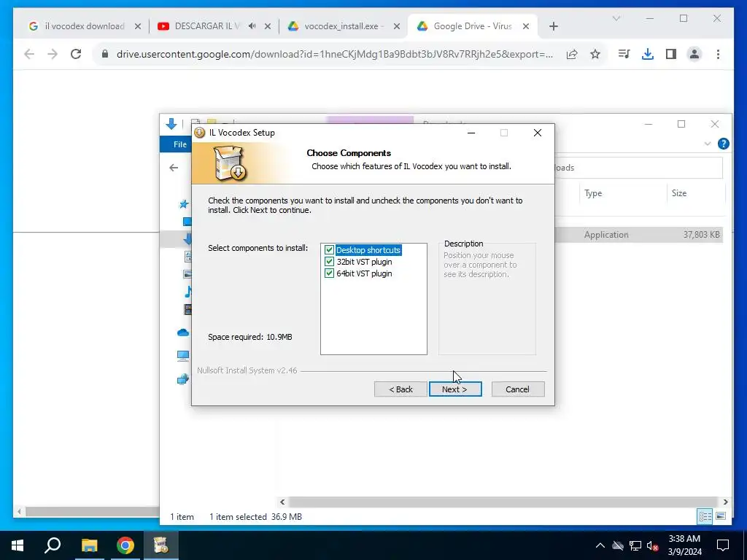Viewport: 747px width, 560px height.
Task: Switch to the vocodex_install.exe Drive tab
Action: tap(343, 26)
